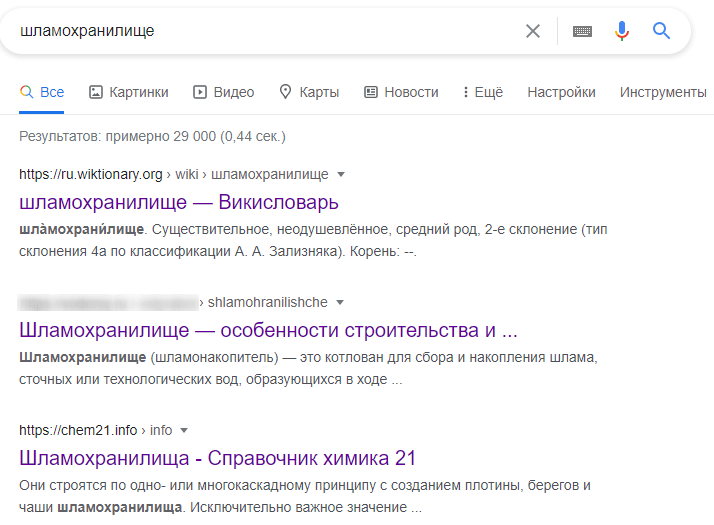Viewport: 714px width, 525px height.
Task: Expand options arrow next to ru.wiktionary.org URL
Action: point(341,174)
